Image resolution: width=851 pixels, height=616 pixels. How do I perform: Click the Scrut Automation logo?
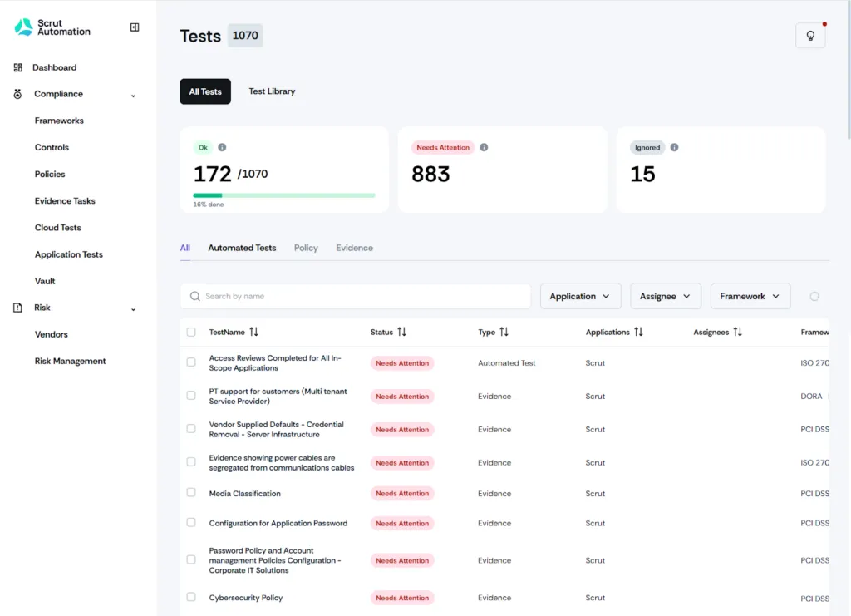(x=52, y=27)
